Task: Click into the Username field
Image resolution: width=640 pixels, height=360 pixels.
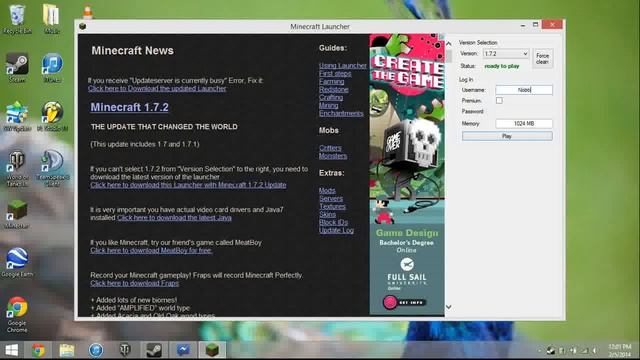Action: [x=524, y=90]
